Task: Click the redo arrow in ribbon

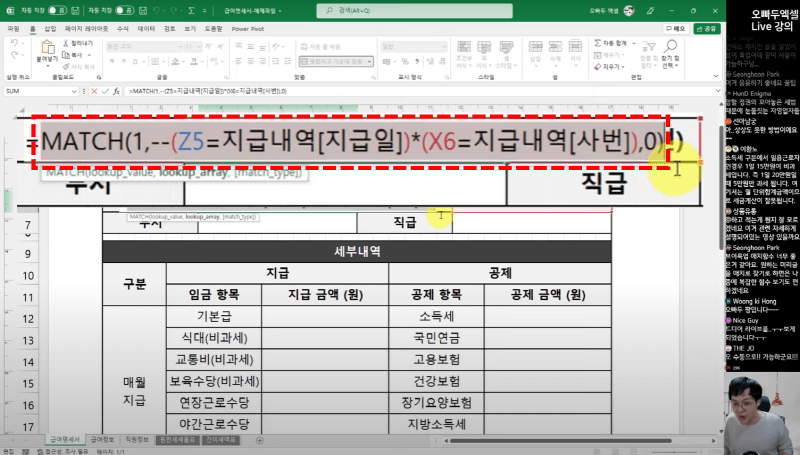Action: pyautogui.click(x=14, y=55)
